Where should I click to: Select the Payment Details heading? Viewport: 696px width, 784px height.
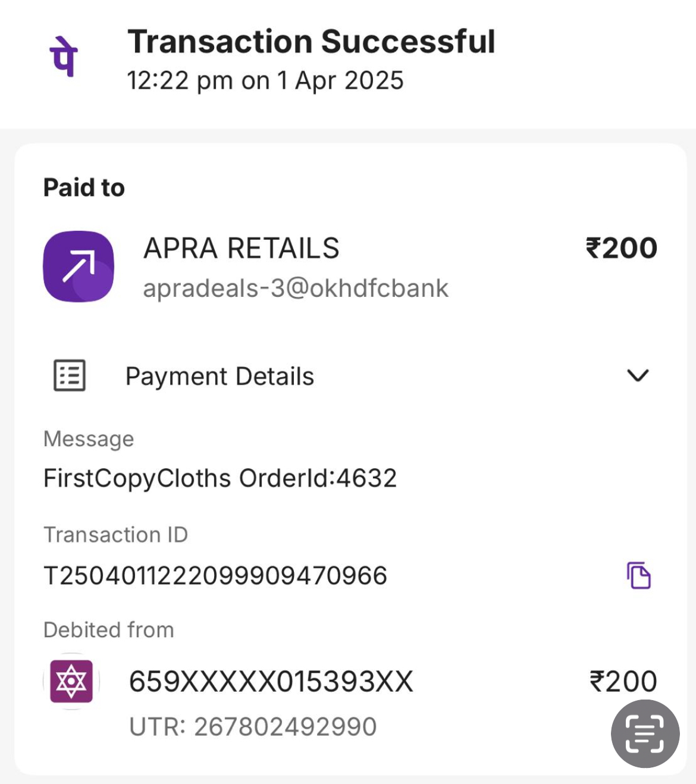[220, 377]
